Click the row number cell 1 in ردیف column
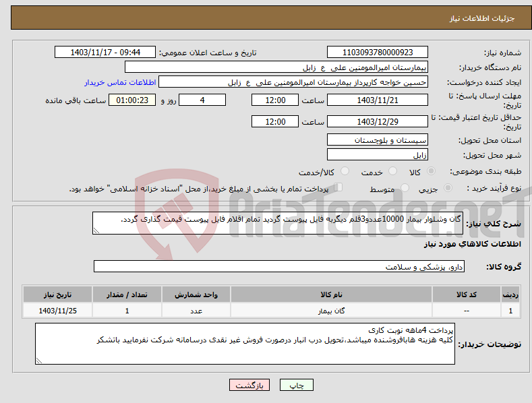 point(510,311)
